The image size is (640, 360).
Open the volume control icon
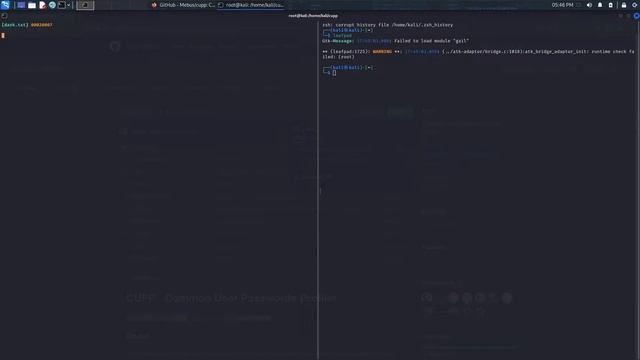[589, 5]
